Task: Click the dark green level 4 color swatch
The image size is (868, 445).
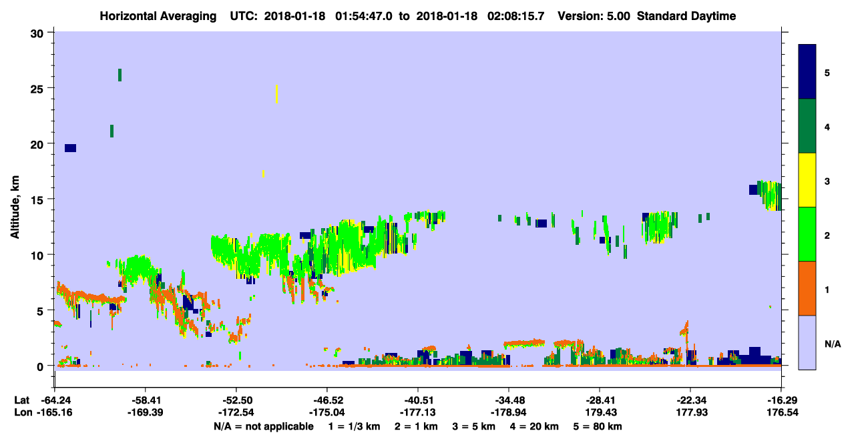Action: [x=807, y=126]
